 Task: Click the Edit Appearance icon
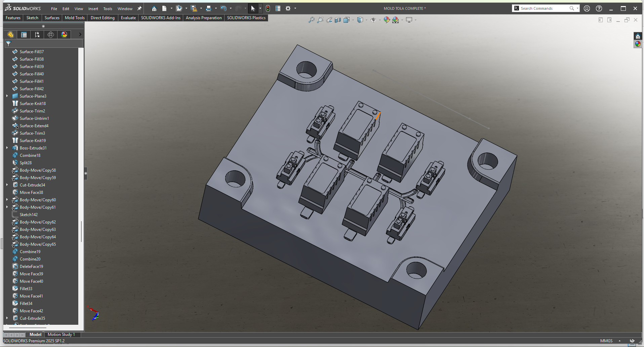(x=387, y=20)
